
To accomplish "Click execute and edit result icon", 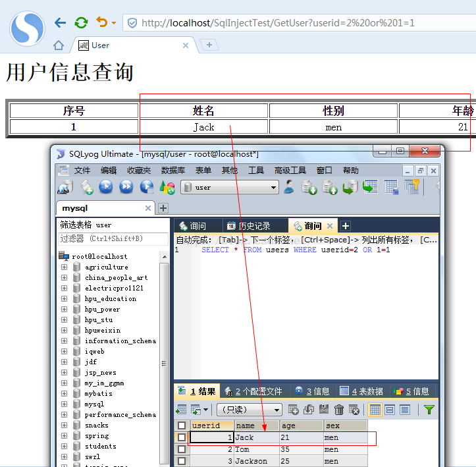I will pos(147,187).
